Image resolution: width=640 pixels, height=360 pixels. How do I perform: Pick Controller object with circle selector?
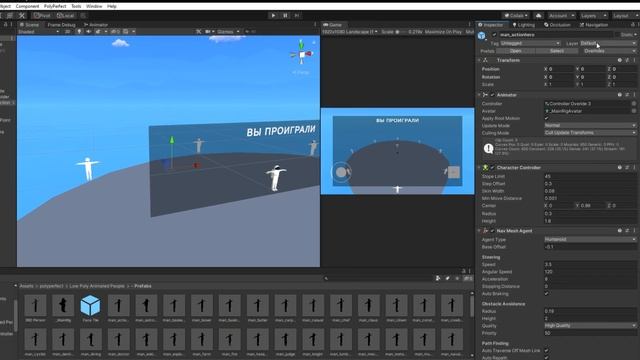coord(633,104)
